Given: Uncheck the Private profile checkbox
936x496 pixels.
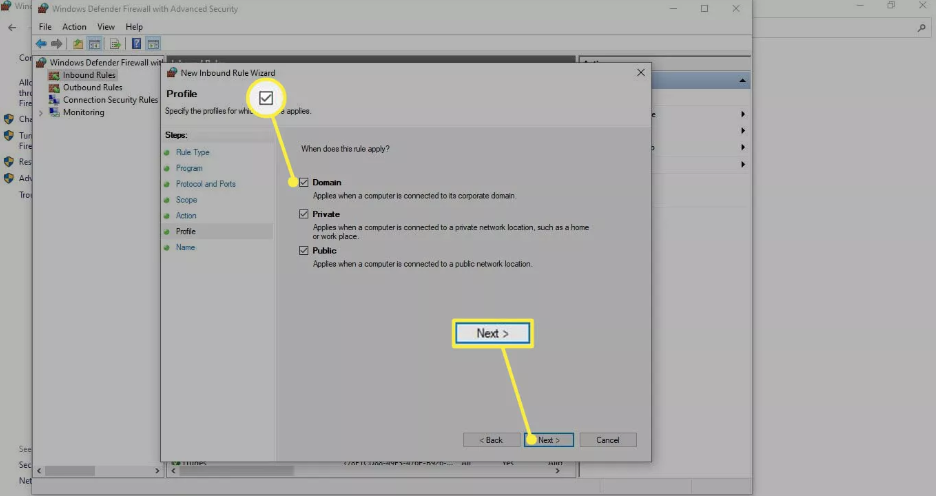Looking at the screenshot, I should coord(304,214).
